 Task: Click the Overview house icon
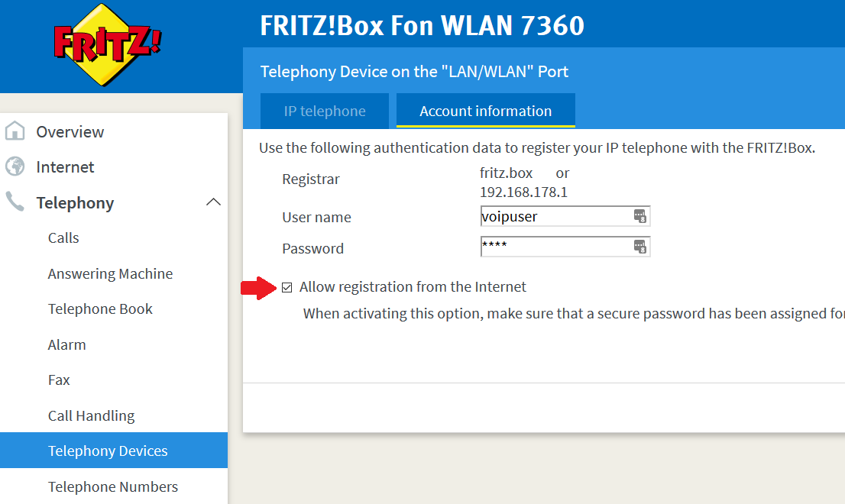click(15, 131)
